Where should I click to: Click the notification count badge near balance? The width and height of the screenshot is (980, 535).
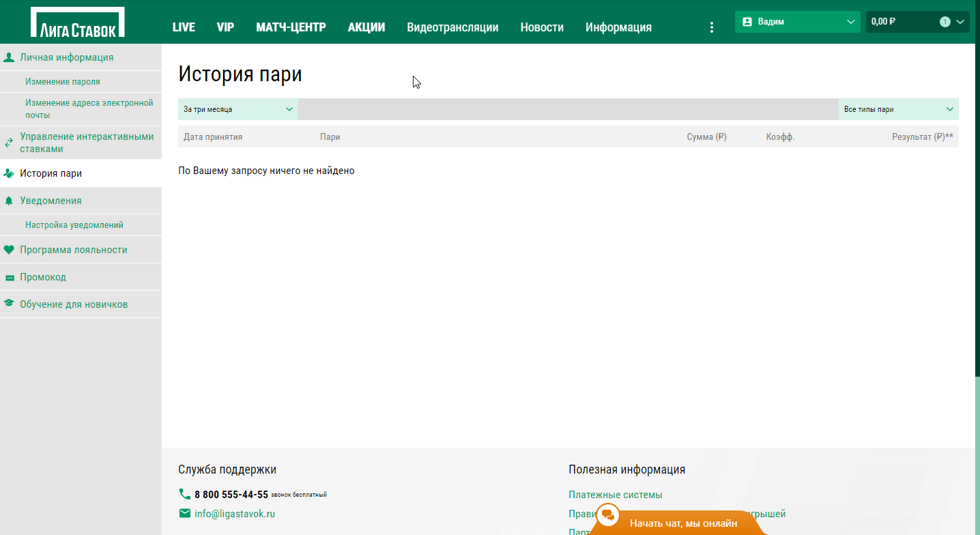pos(945,22)
